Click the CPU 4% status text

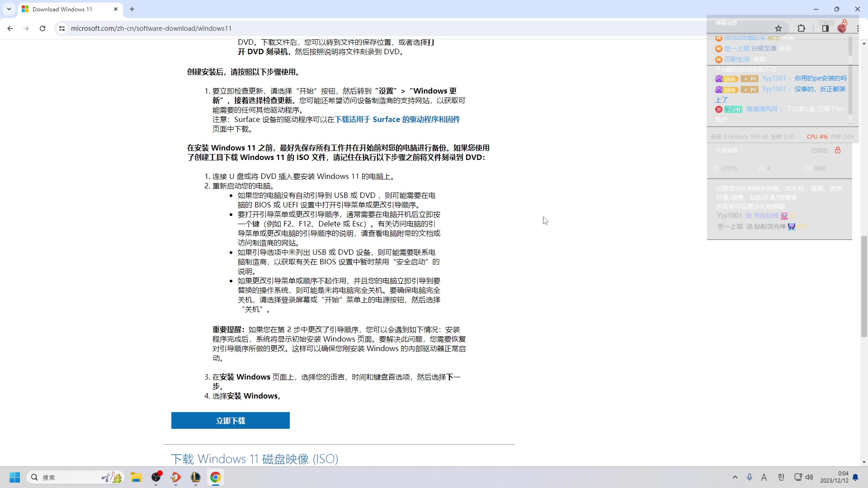817,136
